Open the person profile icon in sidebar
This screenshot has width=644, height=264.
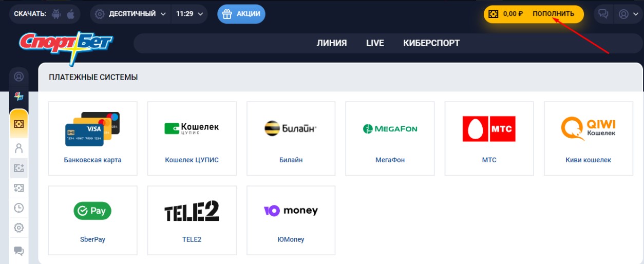pos(19,148)
